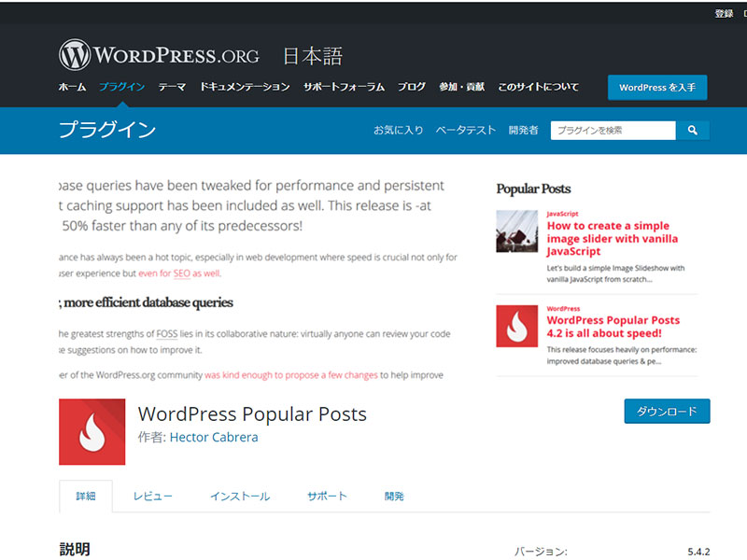
Task: Type in the plugin search field
Action: click(x=613, y=131)
